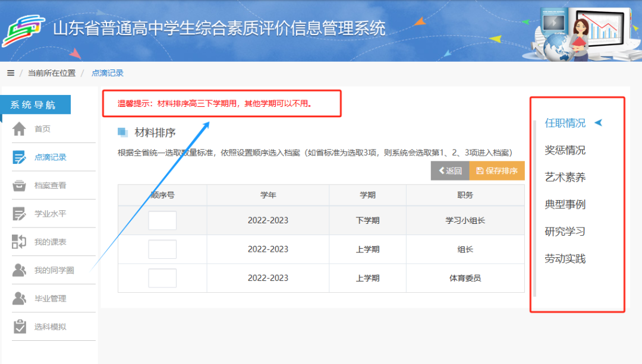This screenshot has height=364, width=642.
Task: Open the 艺术素养 category
Action: [x=565, y=177]
